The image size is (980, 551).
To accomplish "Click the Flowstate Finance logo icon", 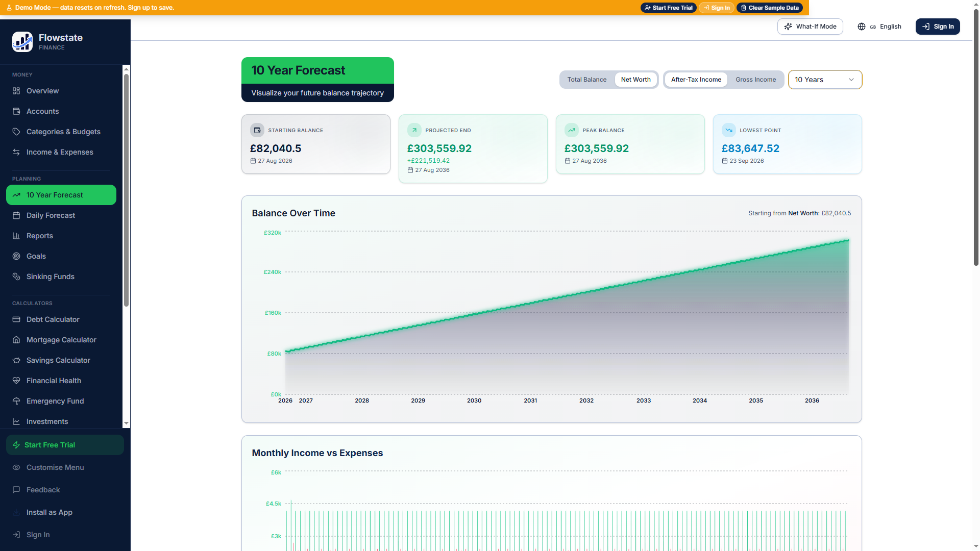I will point(22,42).
